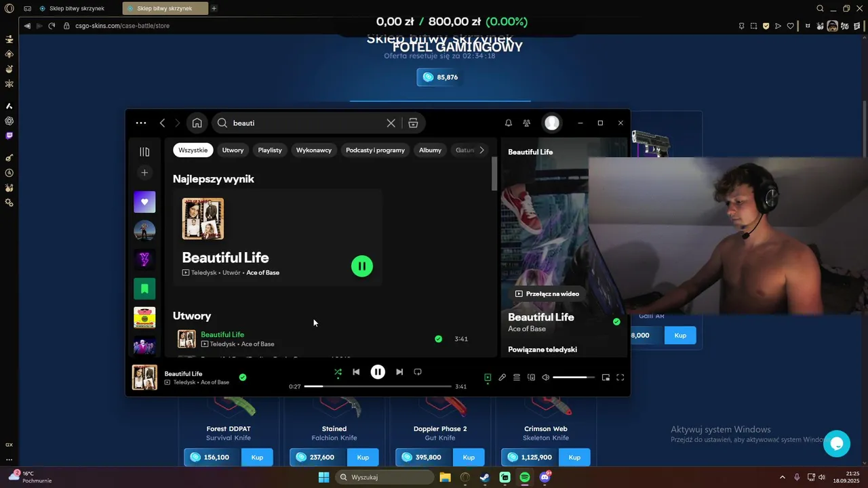
Task: Open Spotify profile avatar menu
Action: 552,123
